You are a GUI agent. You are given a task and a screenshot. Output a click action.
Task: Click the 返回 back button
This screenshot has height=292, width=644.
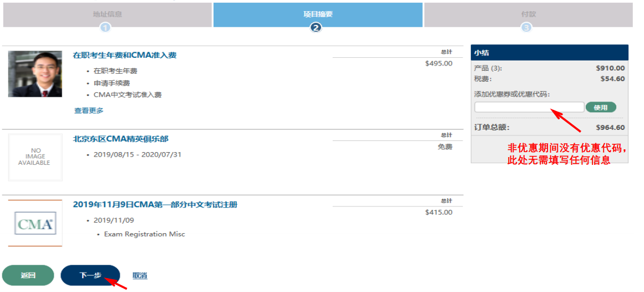point(28,275)
